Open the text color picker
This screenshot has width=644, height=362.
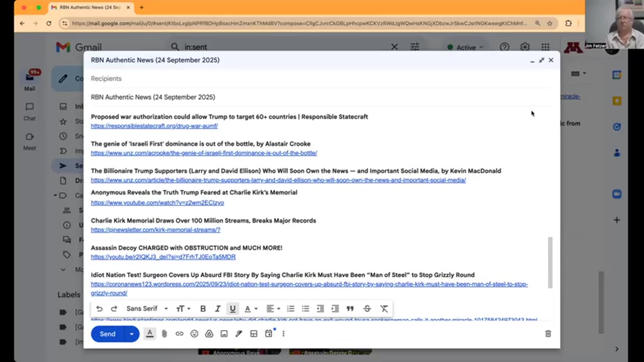coord(250,309)
